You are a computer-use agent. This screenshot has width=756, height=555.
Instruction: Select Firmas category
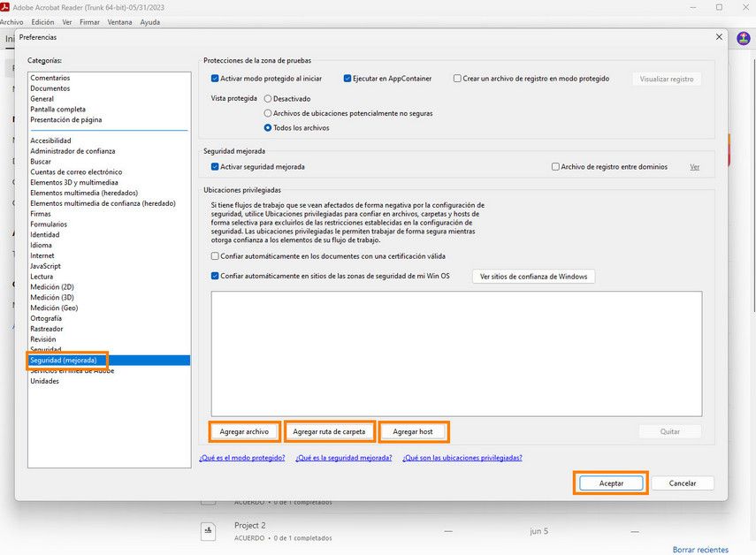[41, 214]
